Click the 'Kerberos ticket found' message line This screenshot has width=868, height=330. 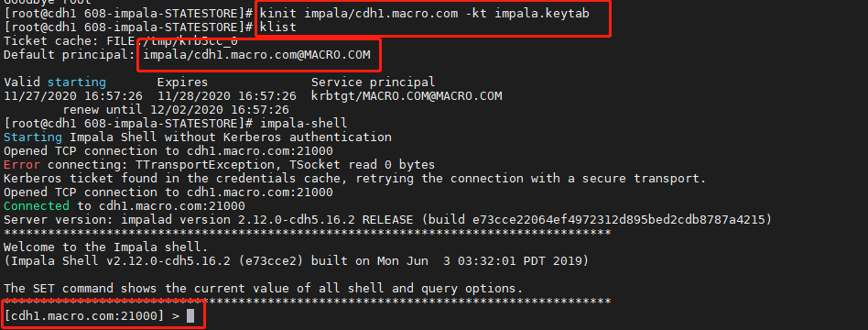[355, 179]
